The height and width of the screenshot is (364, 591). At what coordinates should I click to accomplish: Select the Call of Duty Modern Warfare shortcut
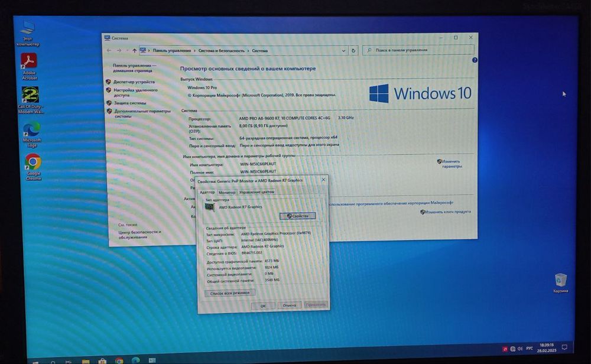pos(30,100)
